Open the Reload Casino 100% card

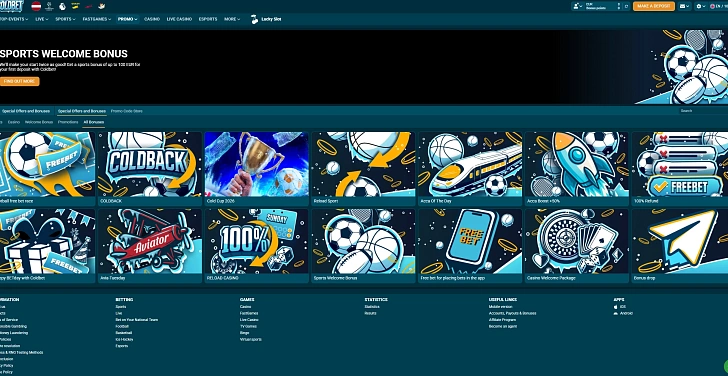[x=257, y=246]
